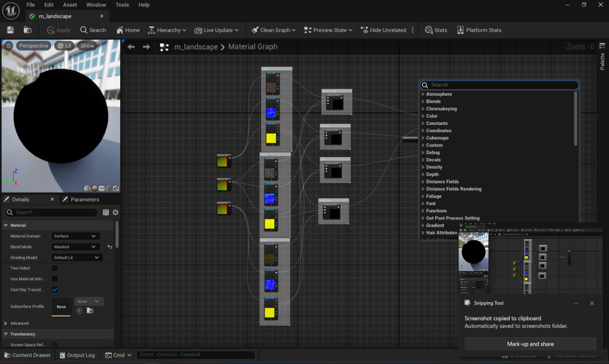Expand the Constants category in node list
This screenshot has height=364, width=609.
(437, 123)
